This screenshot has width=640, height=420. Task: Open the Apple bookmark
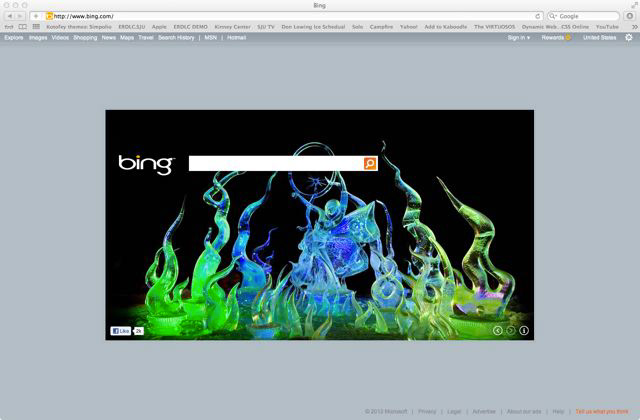tap(159, 27)
